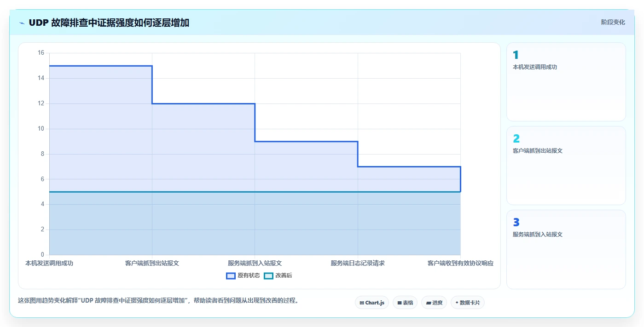Screen dimensions: 644x327
Task: Click the y-axis value 14
Action: 41,78
